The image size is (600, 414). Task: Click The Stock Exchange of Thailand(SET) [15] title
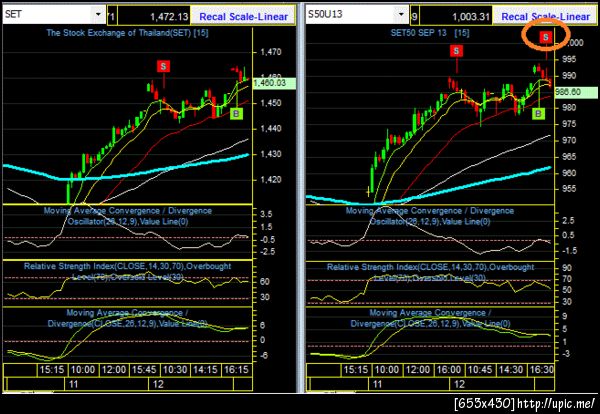(127, 33)
